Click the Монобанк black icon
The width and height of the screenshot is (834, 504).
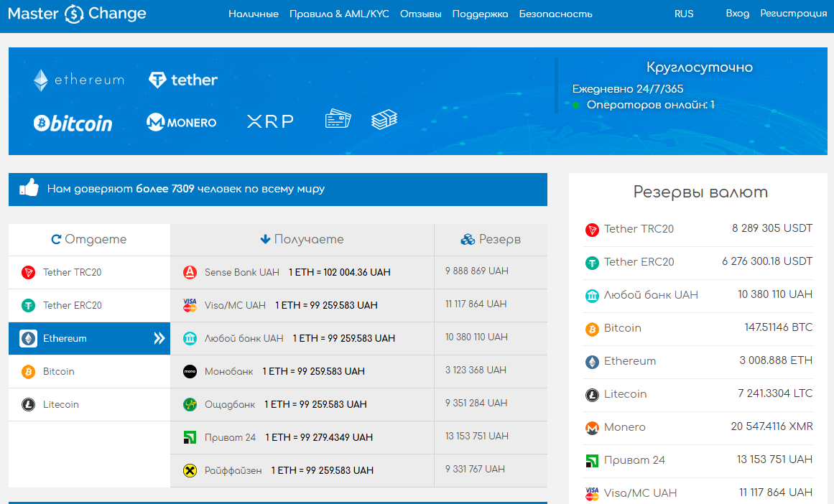click(190, 372)
